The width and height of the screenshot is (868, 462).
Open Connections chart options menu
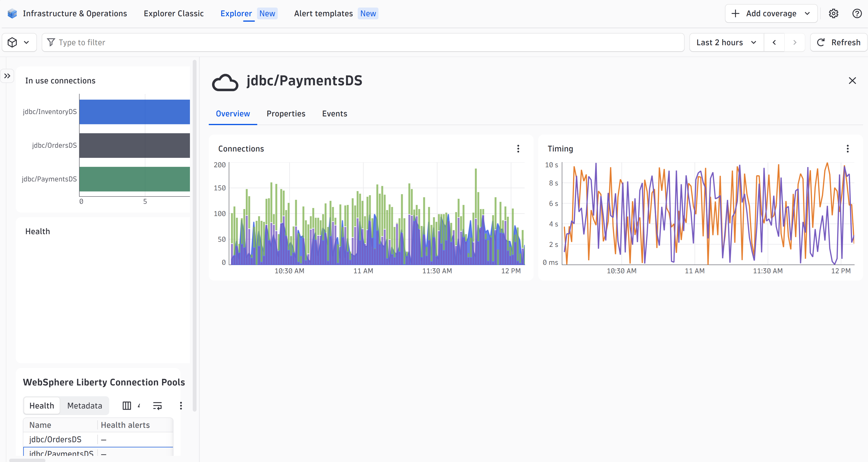click(x=518, y=149)
